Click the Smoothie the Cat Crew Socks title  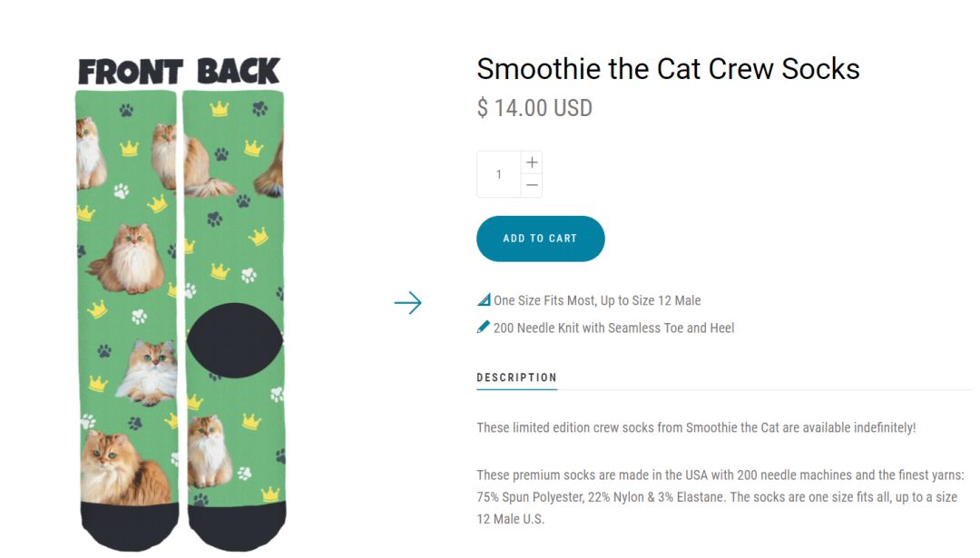click(x=668, y=69)
